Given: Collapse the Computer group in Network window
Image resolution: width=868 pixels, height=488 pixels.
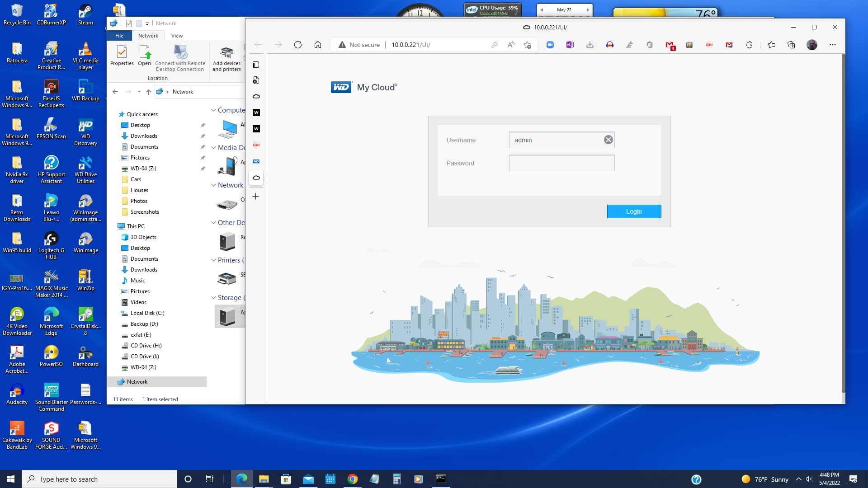Looking at the screenshot, I should (213, 110).
